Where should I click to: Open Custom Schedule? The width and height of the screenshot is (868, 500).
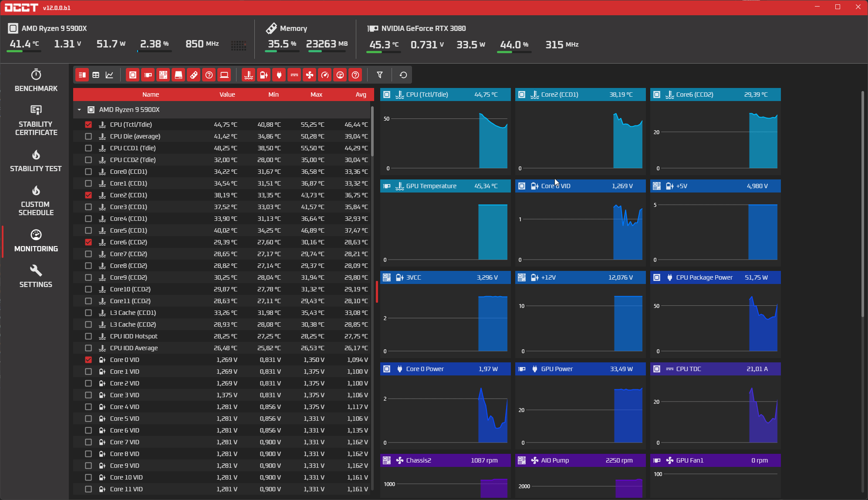35,200
